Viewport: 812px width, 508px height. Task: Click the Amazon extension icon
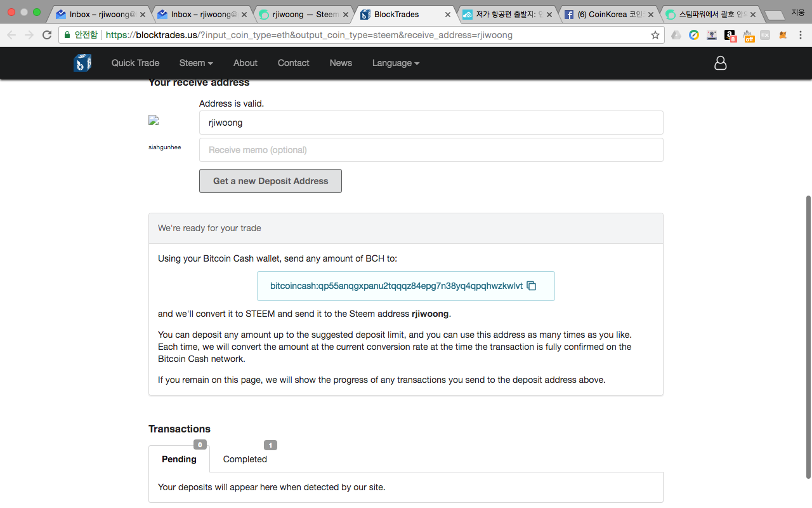pos(730,36)
